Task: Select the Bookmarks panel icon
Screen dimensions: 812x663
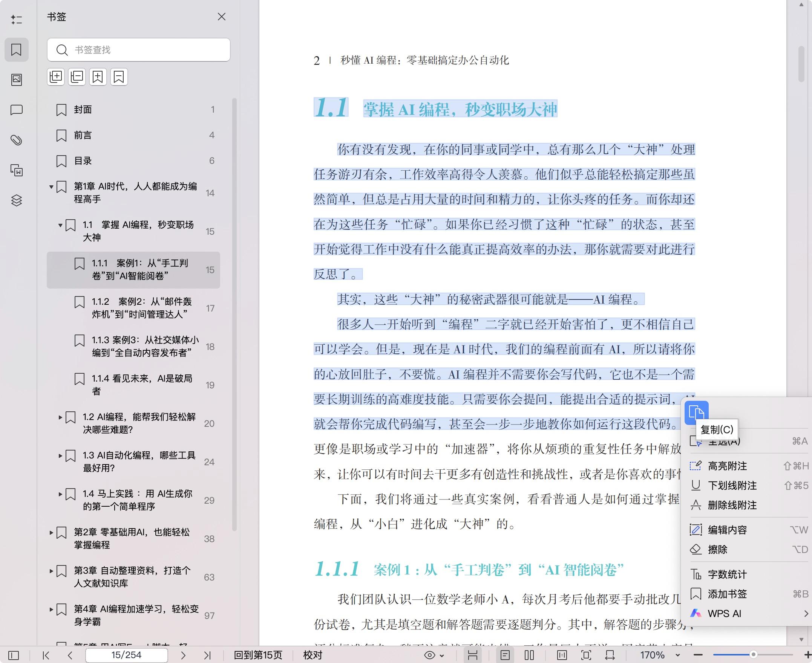Action: coord(17,50)
